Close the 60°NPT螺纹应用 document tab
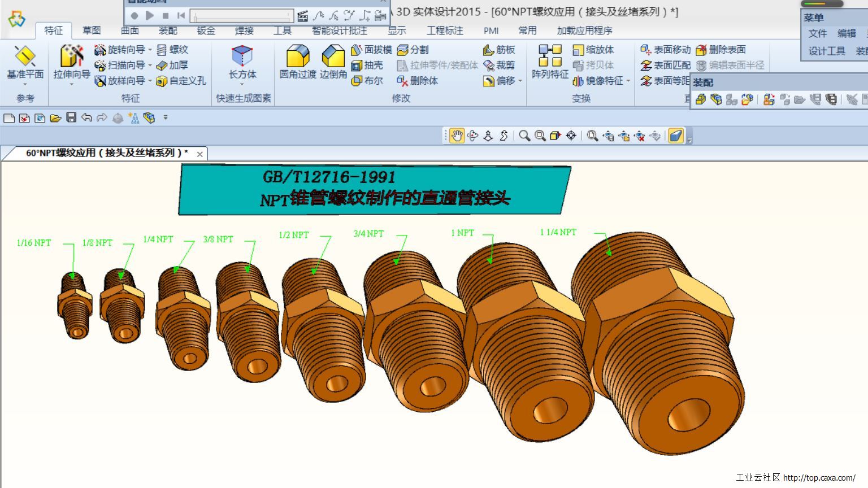 [x=199, y=154]
